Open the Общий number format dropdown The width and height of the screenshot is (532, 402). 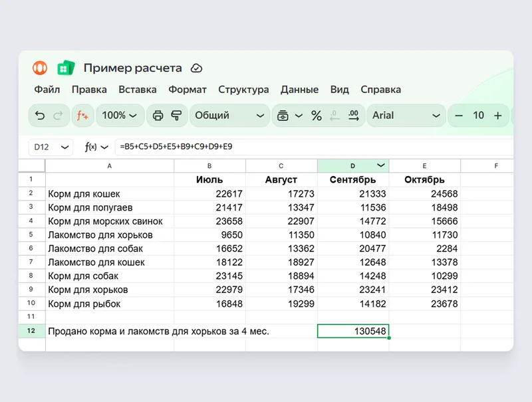[229, 116]
